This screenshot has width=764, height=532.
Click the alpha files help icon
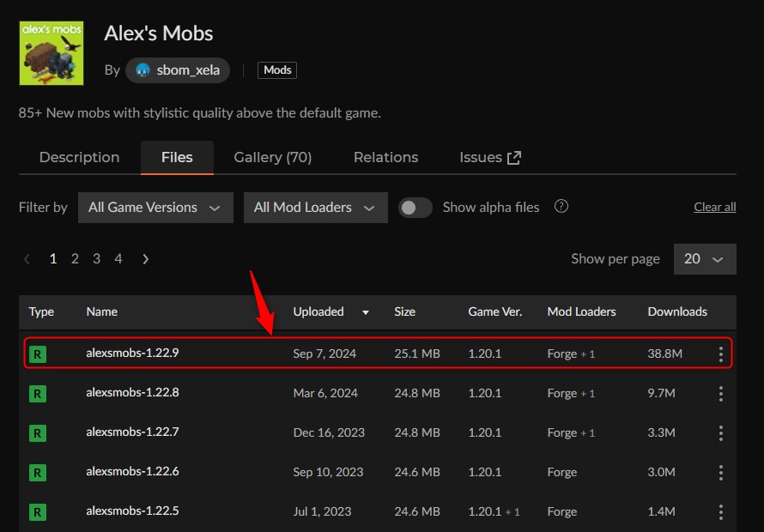[x=561, y=207]
